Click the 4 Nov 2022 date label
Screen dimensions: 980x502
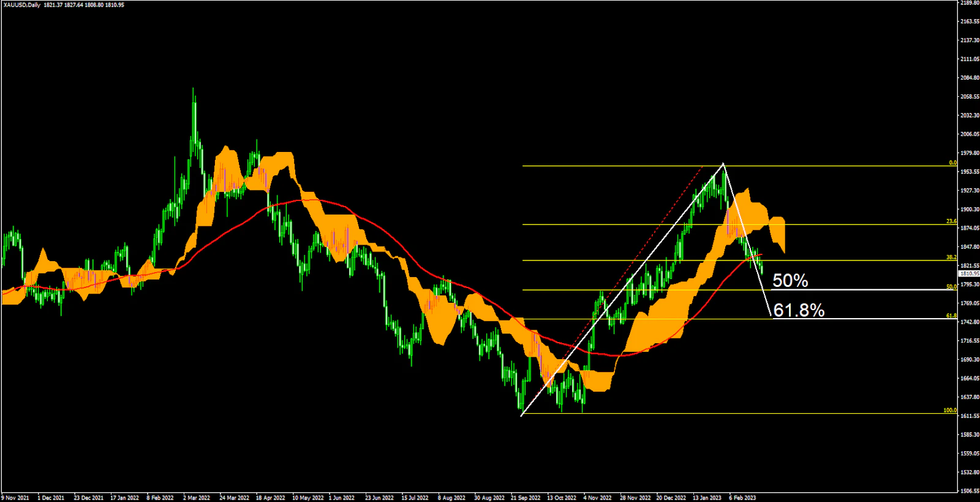pos(597,498)
